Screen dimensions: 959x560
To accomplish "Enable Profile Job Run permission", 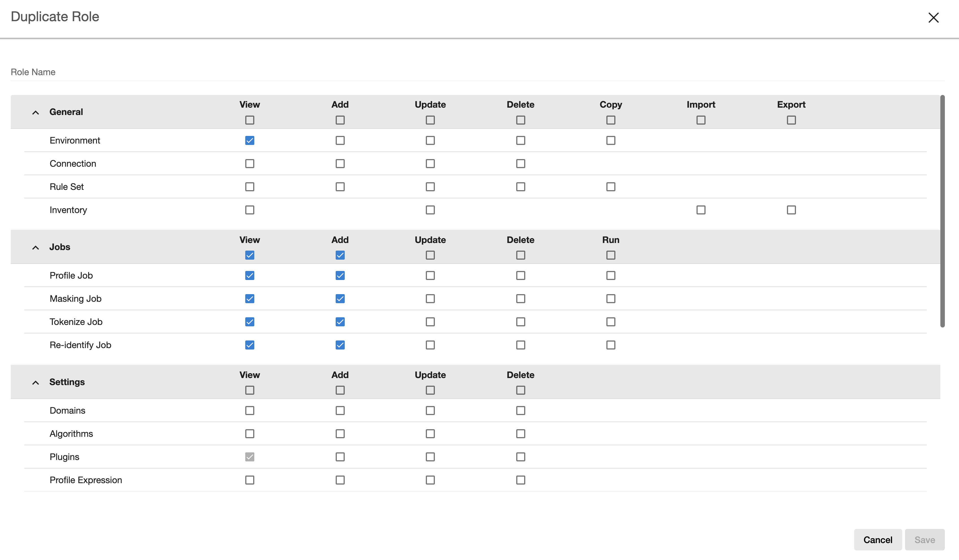I will [x=610, y=275].
